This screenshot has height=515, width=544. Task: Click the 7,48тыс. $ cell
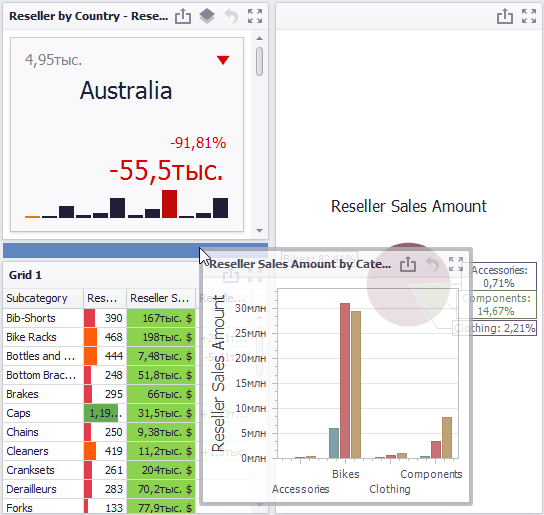coord(161,356)
